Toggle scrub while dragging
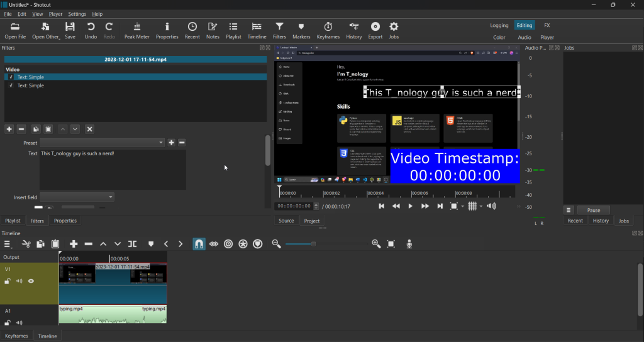The width and height of the screenshot is (644, 342). (x=214, y=244)
